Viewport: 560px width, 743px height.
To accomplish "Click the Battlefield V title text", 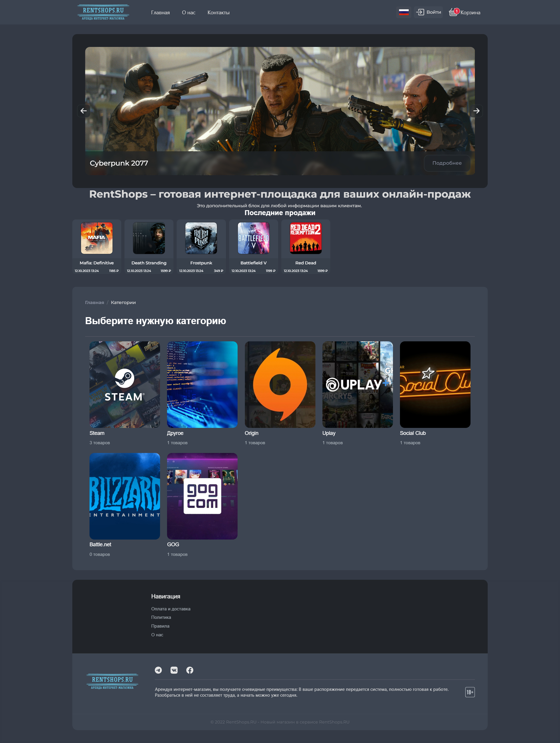I will click(254, 263).
